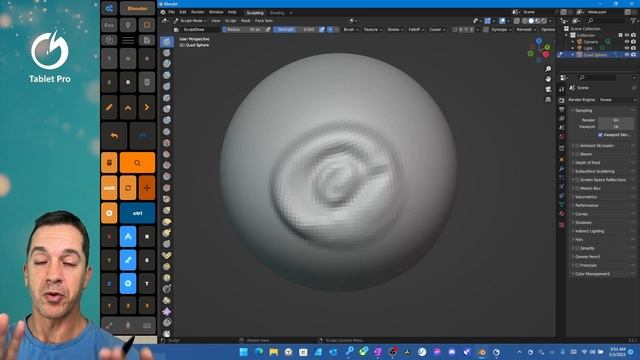The width and height of the screenshot is (640, 360).
Task: Click Tablet Pro ctrl button
Action: click(138, 213)
